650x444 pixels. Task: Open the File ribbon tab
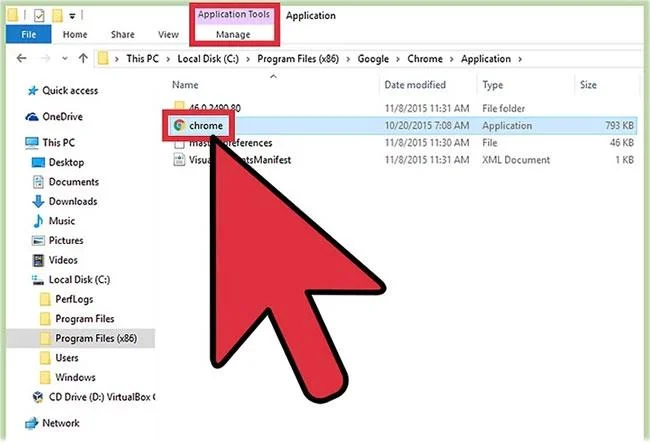point(28,34)
